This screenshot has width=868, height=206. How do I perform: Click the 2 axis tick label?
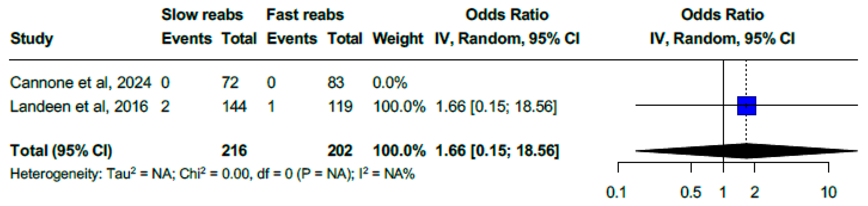click(x=754, y=193)
